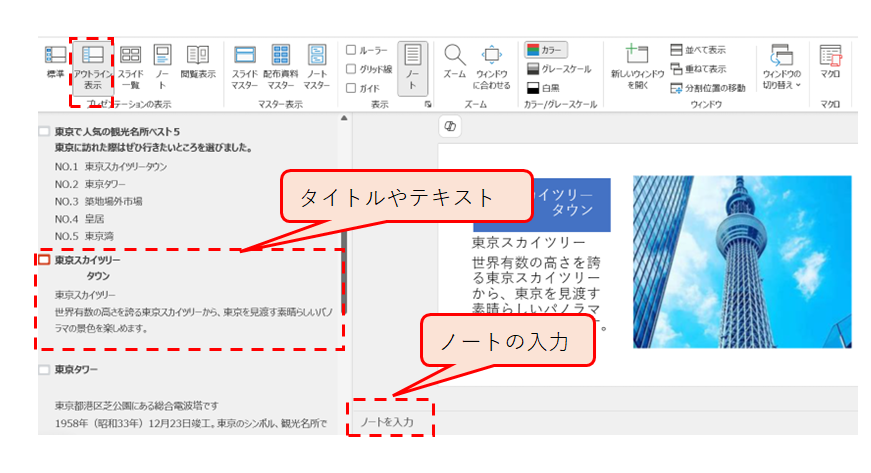Viewport: 871px width, 473px height.
Task: Select 並べて表示 arrange all
Action: [698, 50]
